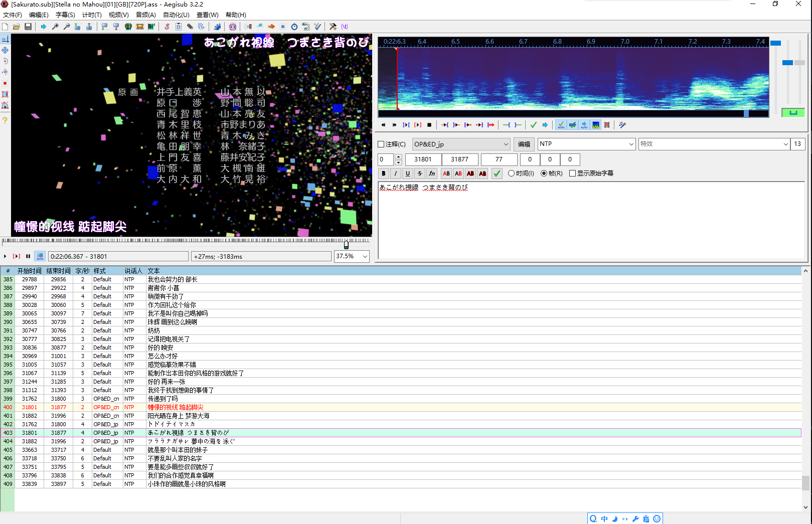Viewport: 812px width, 524px height.
Task: Open a subtitle file from the toolbar
Action: coord(17,27)
